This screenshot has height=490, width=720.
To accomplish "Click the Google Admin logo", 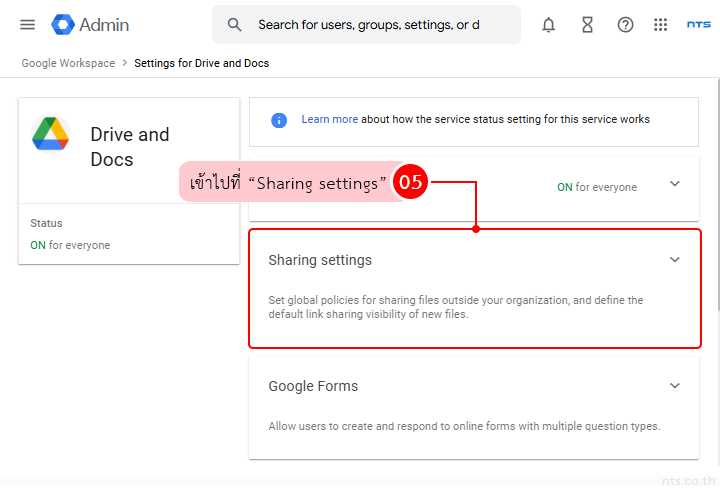I will (x=65, y=25).
